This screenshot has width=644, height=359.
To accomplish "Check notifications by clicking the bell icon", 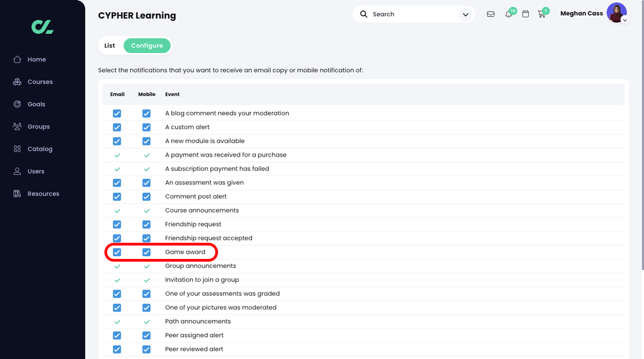I will 508,13.
